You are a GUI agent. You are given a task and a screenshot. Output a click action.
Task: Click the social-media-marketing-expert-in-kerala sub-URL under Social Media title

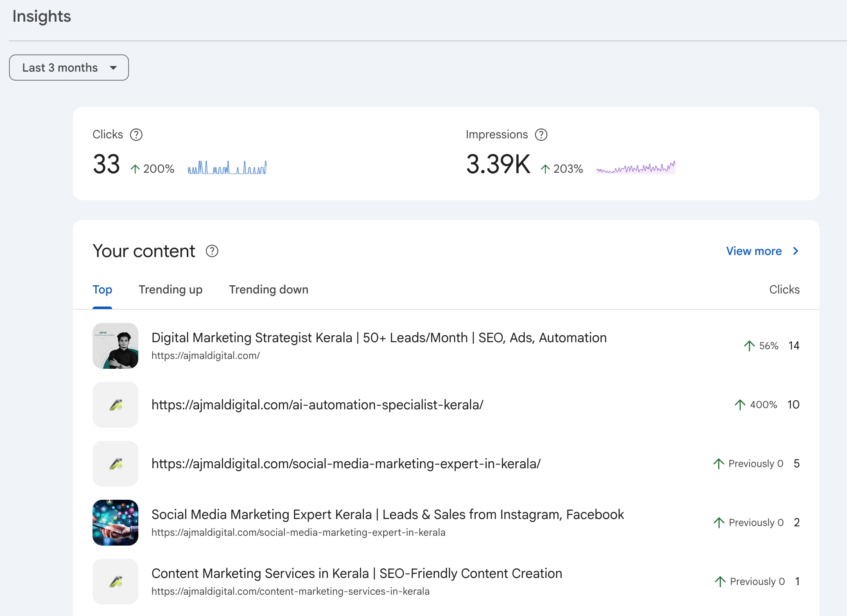pyautogui.click(x=298, y=533)
